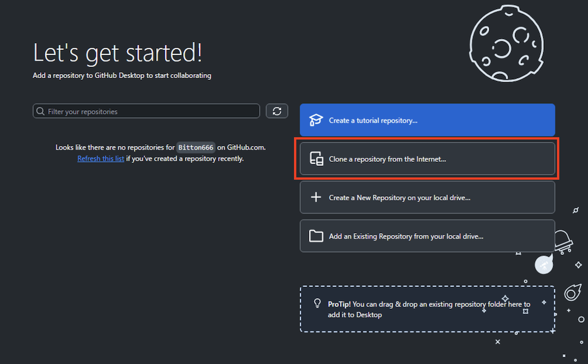Choose Add an Existing Repository from local drive

point(427,236)
